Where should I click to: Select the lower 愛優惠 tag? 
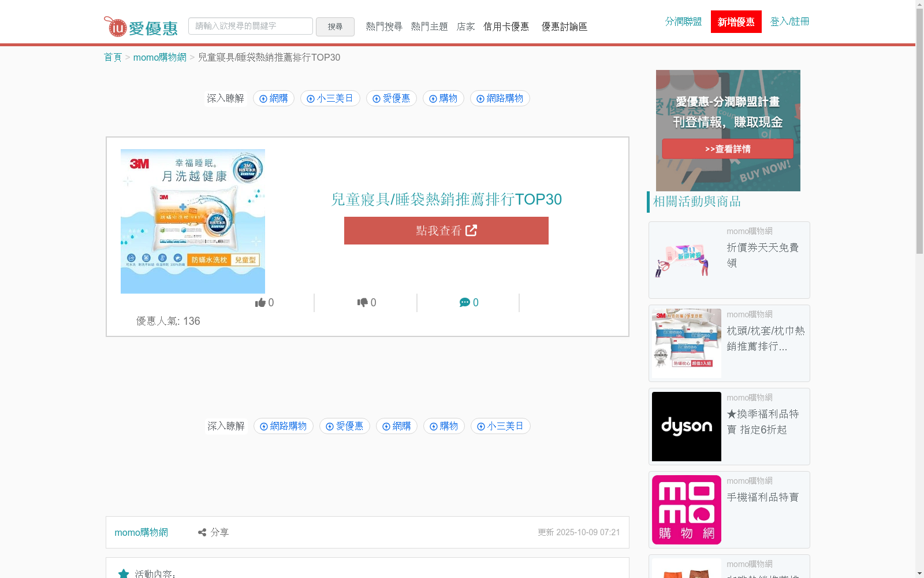pyautogui.click(x=345, y=426)
